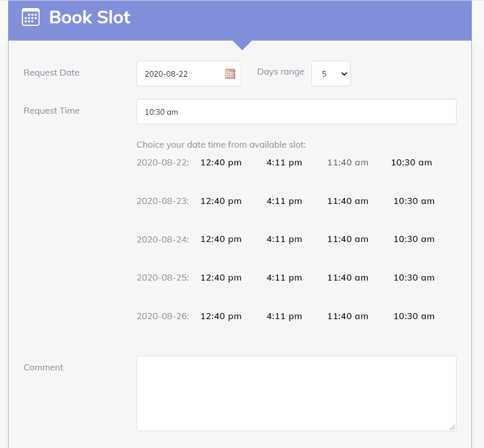Select the 12:40 pm slot on 2020-08-25

(220, 278)
